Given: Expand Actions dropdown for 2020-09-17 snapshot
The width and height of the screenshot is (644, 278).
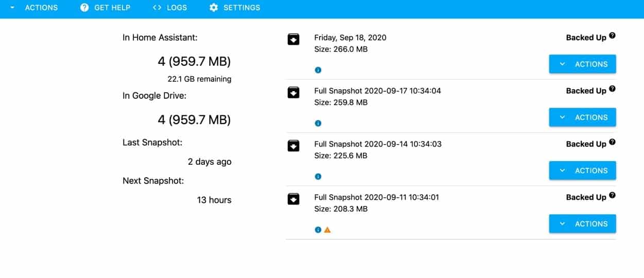Looking at the screenshot, I should click(x=582, y=117).
